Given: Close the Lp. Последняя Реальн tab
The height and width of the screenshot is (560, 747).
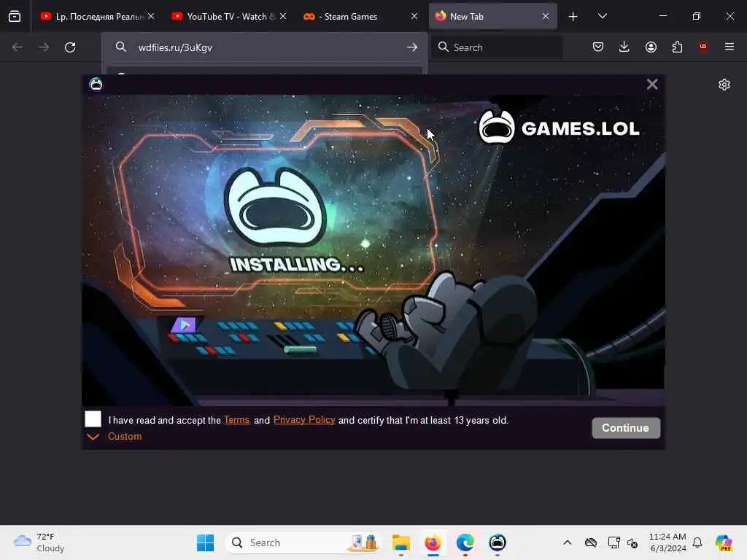Looking at the screenshot, I should tap(151, 16).
